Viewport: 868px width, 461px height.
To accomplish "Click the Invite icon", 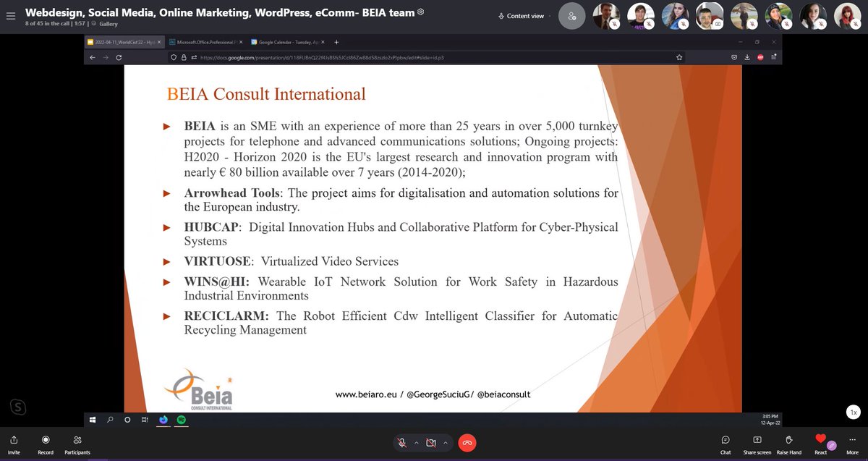I will (x=14, y=439).
